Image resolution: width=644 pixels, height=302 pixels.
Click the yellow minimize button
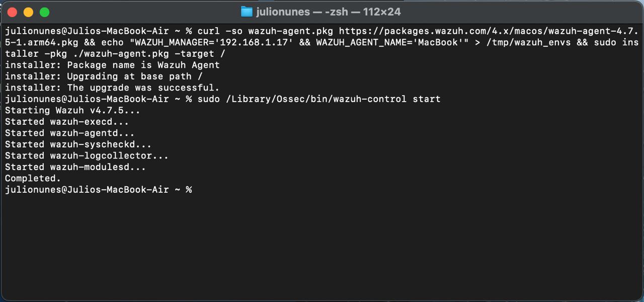point(27,11)
